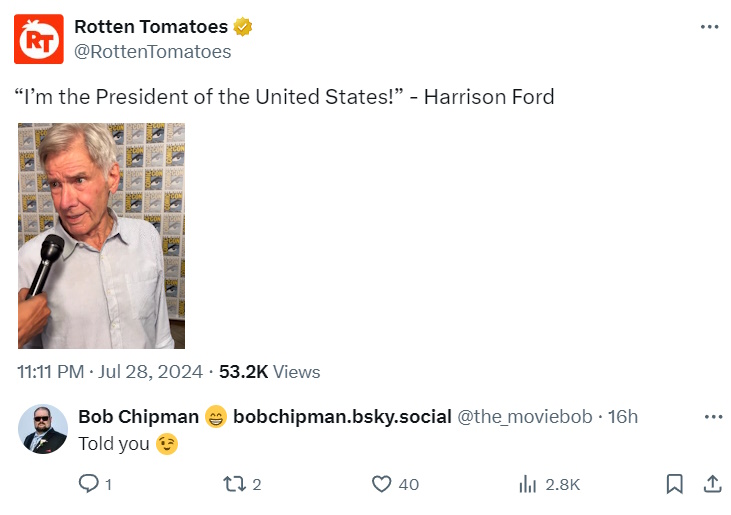Like the reply with heart icon
731x515 pixels.
[x=381, y=484]
